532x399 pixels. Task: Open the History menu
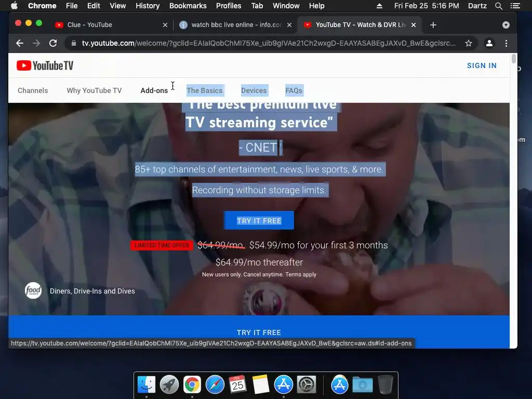tap(148, 6)
